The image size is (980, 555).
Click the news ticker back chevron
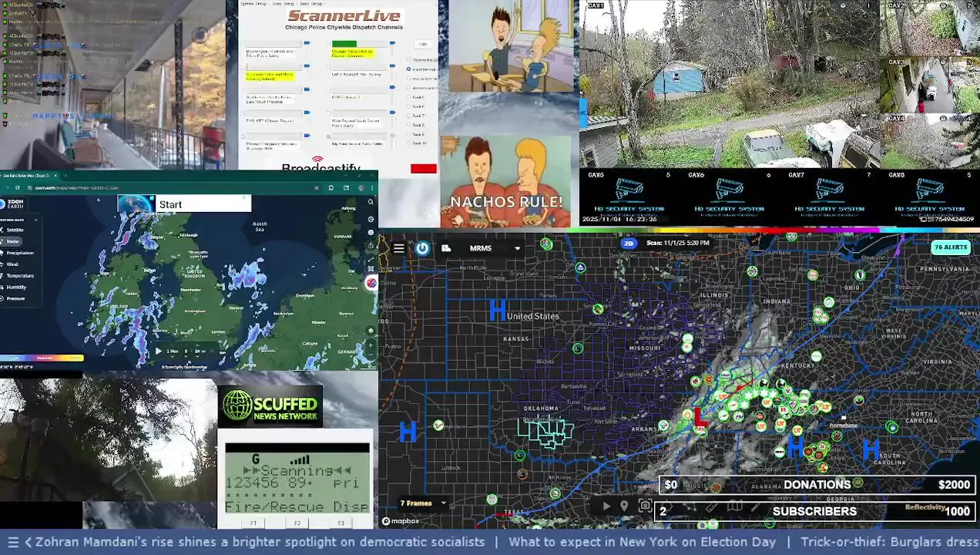pyautogui.click(x=29, y=542)
